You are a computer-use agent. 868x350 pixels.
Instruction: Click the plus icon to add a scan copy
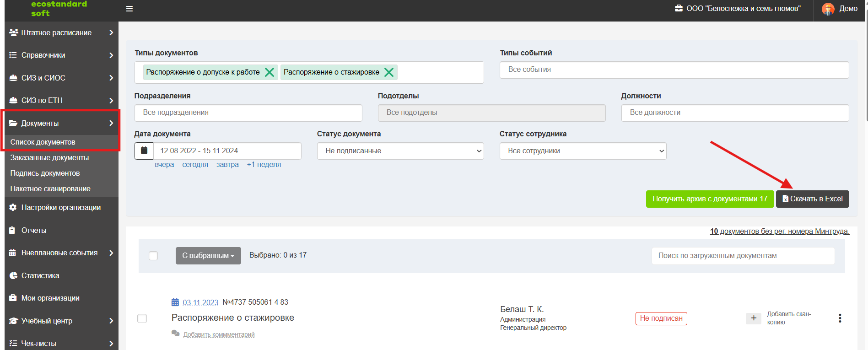(754, 318)
